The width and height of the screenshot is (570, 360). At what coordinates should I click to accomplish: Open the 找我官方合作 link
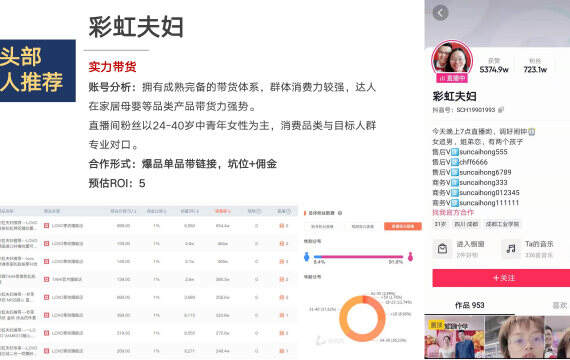point(453,212)
